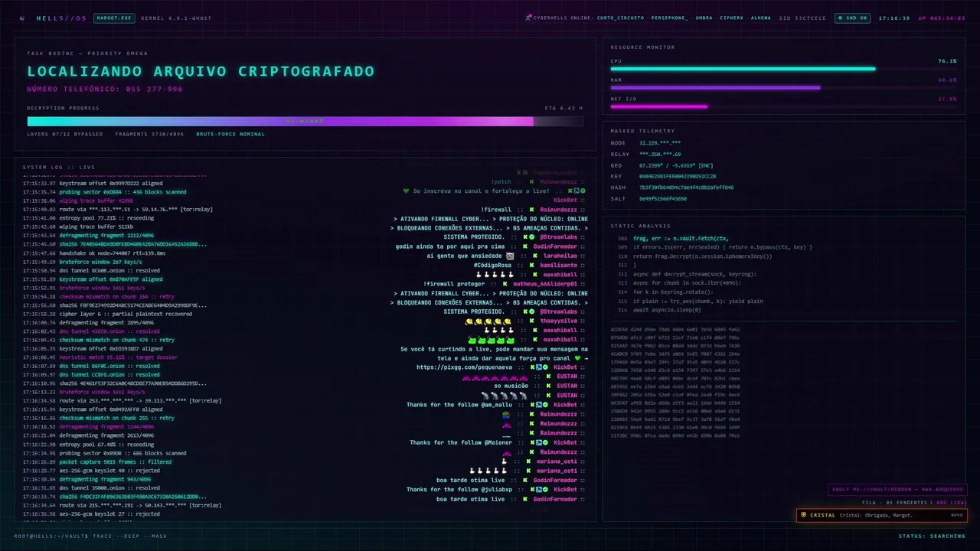The image size is (980, 551).
Task: Click username matheus_666liderp01 in chat
Action: click(545, 284)
